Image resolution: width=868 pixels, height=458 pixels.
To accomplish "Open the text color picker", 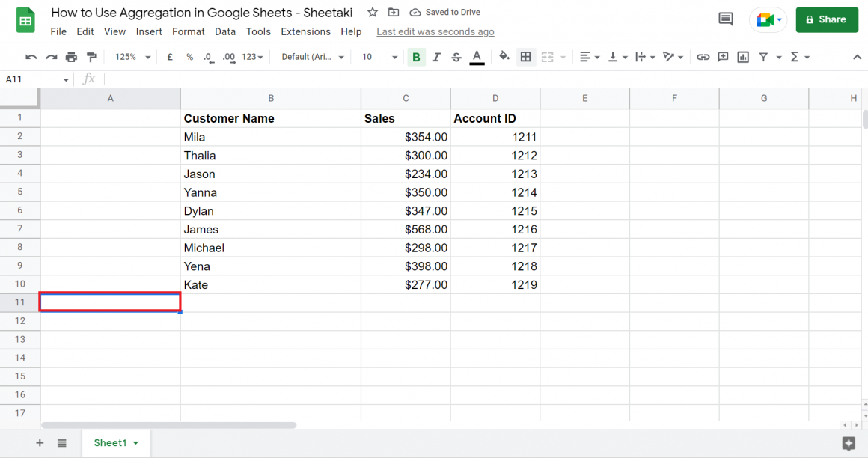I will pyautogui.click(x=477, y=57).
